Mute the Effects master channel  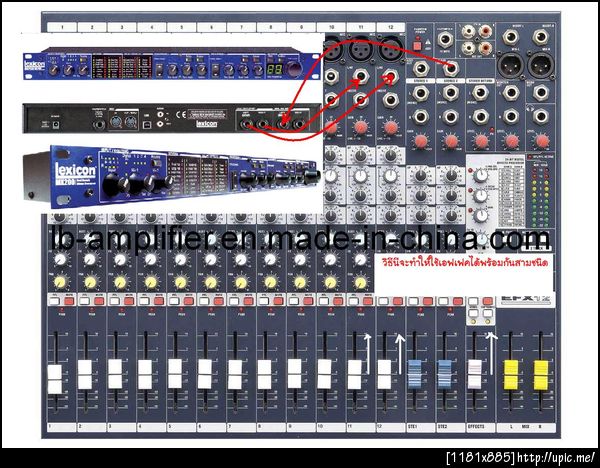pyautogui.click(x=488, y=301)
